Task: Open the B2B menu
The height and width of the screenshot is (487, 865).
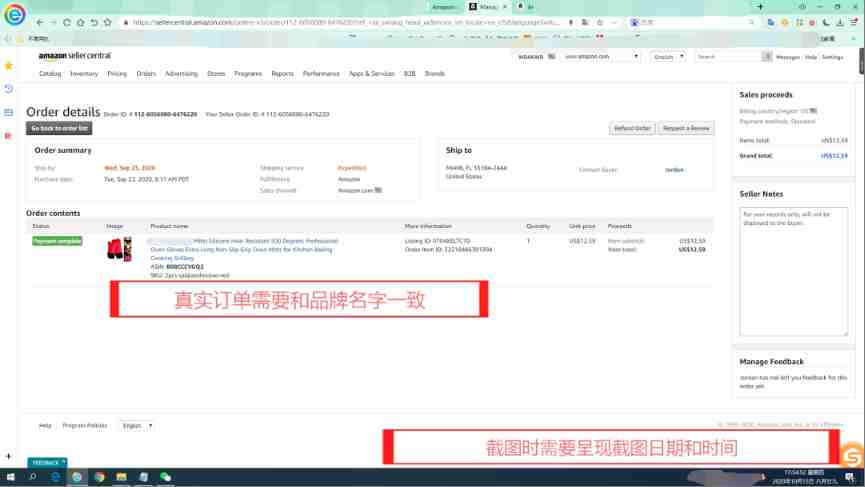Action: click(409, 73)
